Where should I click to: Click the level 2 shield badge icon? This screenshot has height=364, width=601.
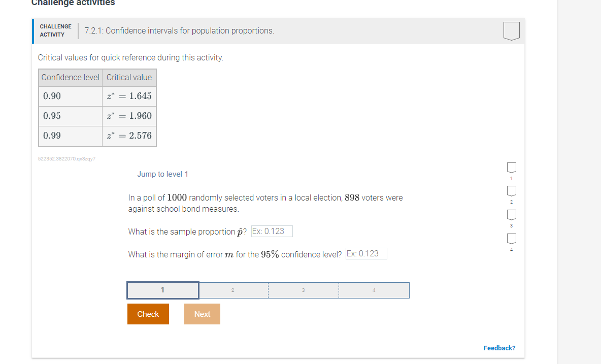(511, 191)
